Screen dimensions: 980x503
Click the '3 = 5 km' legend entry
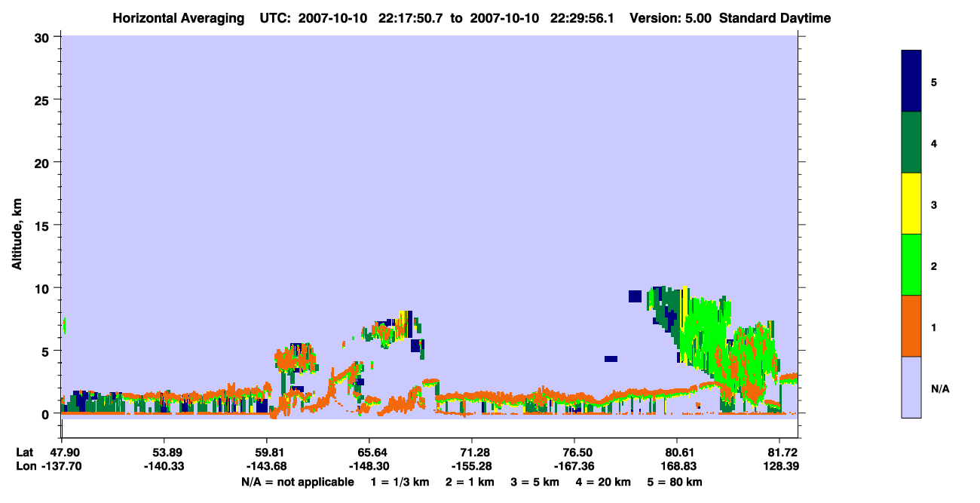tap(537, 482)
